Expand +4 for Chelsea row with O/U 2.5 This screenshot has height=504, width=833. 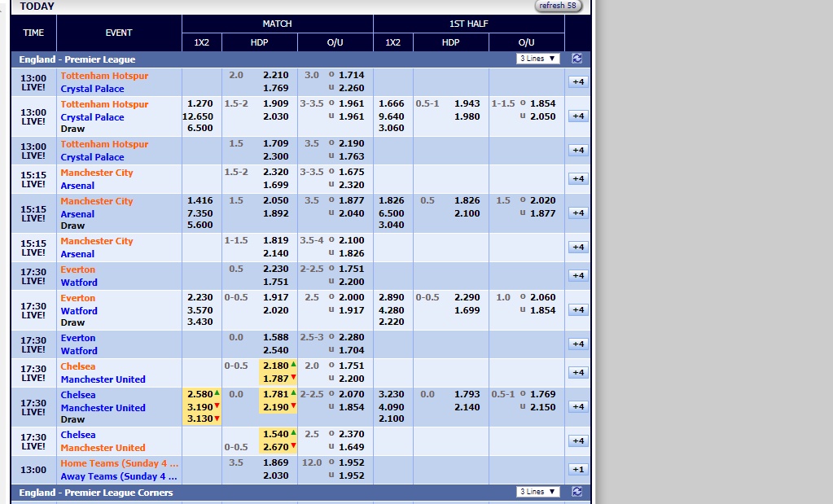[578, 440]
